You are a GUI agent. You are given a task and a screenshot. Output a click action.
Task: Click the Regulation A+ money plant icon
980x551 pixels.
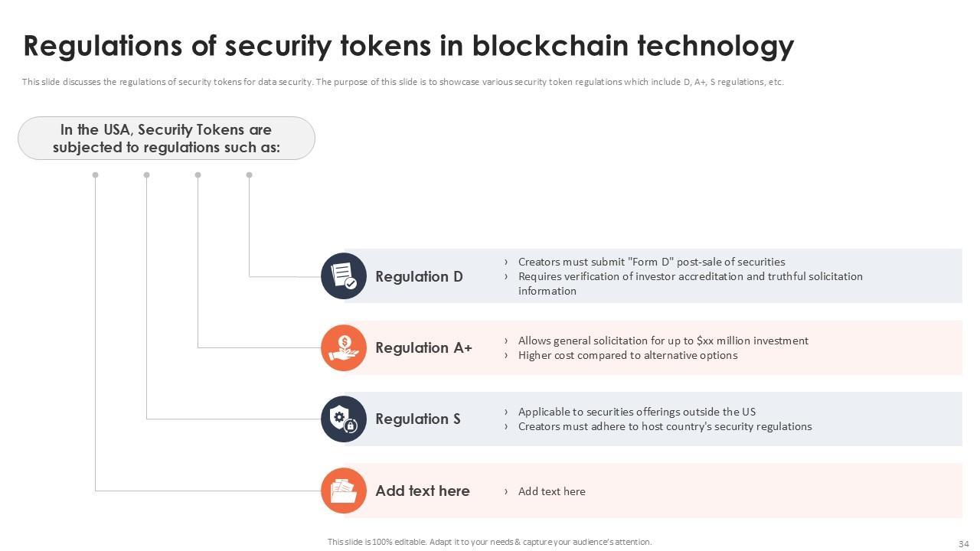click(344, 347)
